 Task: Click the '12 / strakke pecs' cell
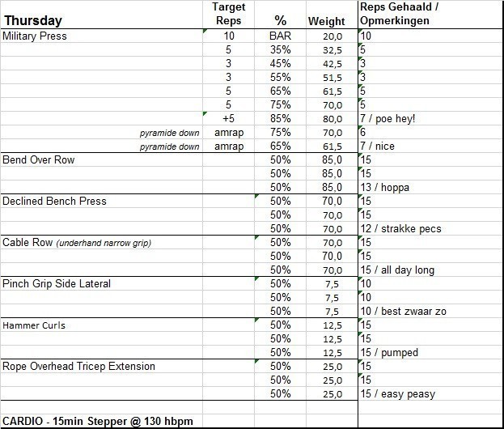pyautogui.click(x=401, y=229)
